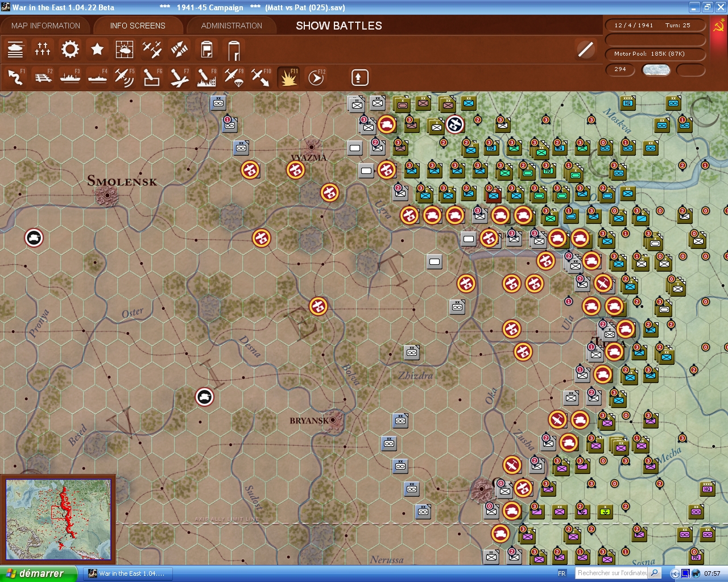Open the victory star icon

(x=97, y=49)
